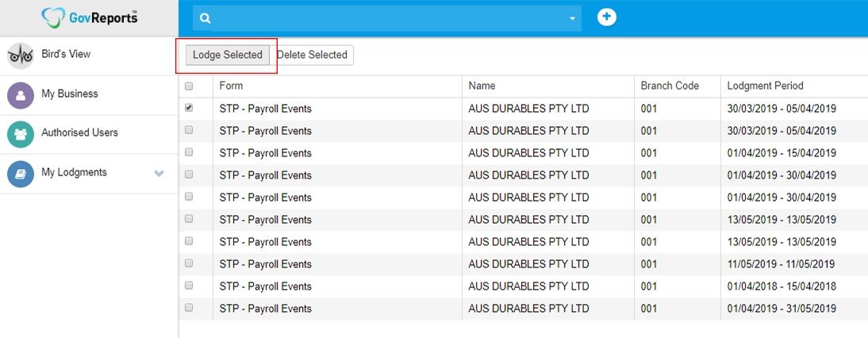
Task: Open the search bar dropdown arrow
Action: pyautogui.click(x=572, y=19)
